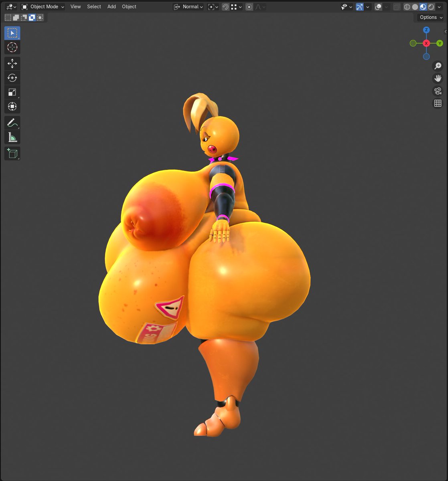Select the Select Box tool
This screenshot has height=481, width=448.
(x=12, y=33)
